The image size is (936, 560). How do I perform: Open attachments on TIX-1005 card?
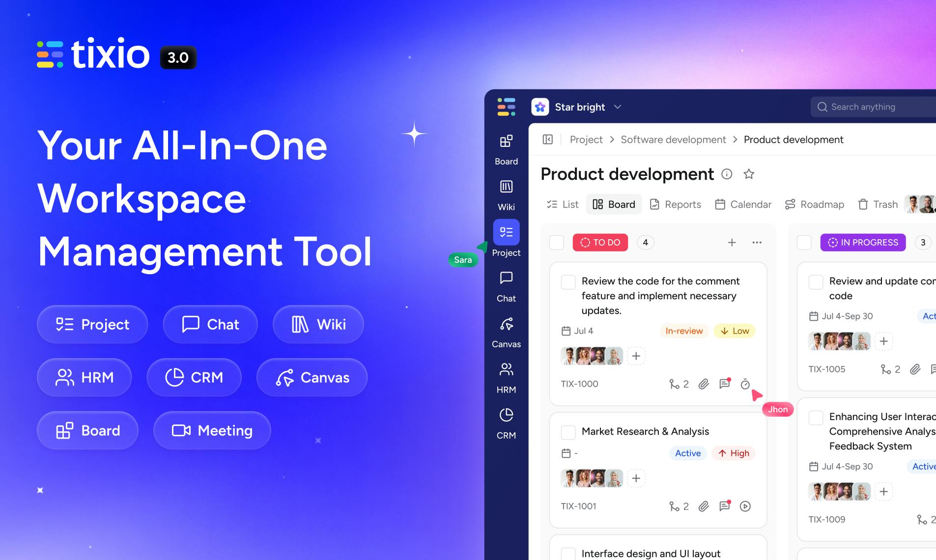pos(915,369)
